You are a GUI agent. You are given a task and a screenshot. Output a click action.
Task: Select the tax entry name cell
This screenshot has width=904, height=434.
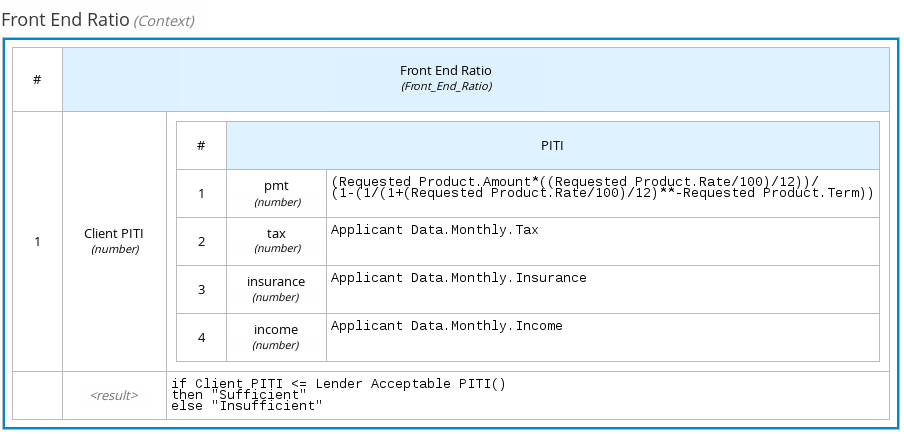click(x=276, y=241)
